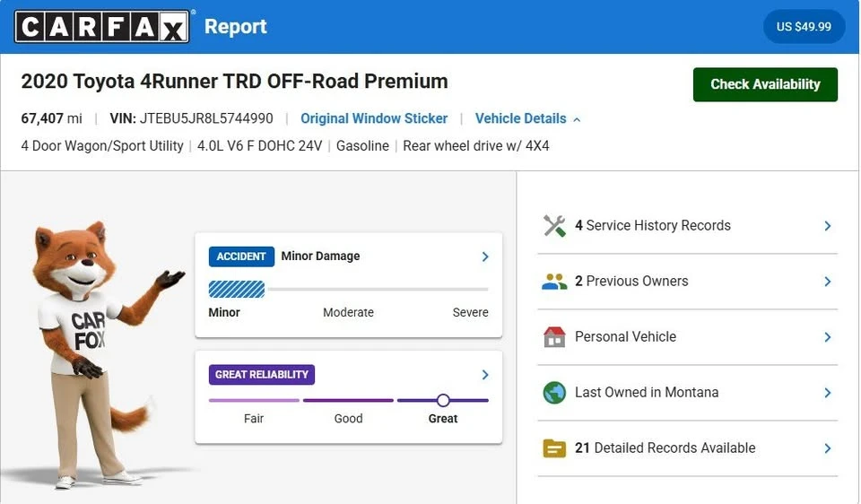
Task: Click the reliability slider circle marker
Action: (443, 400)
